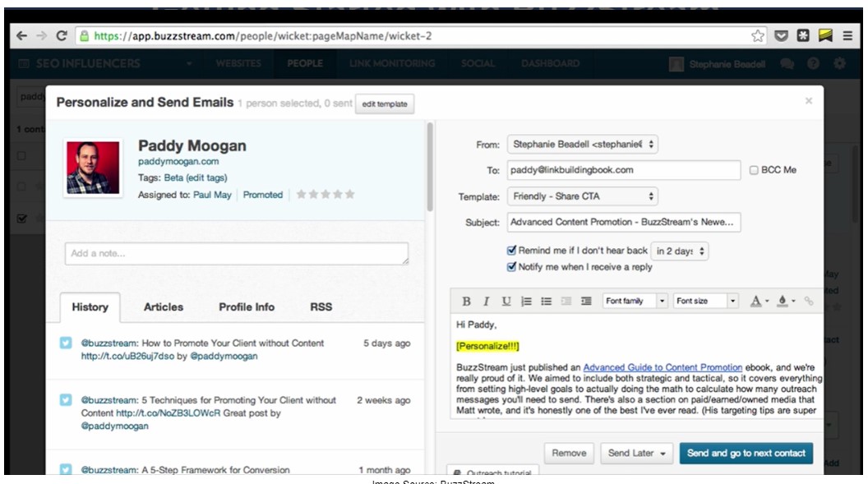
Task: Click the 'Promoted' status link
Action: pyautogui.click(x=263, y=195)
